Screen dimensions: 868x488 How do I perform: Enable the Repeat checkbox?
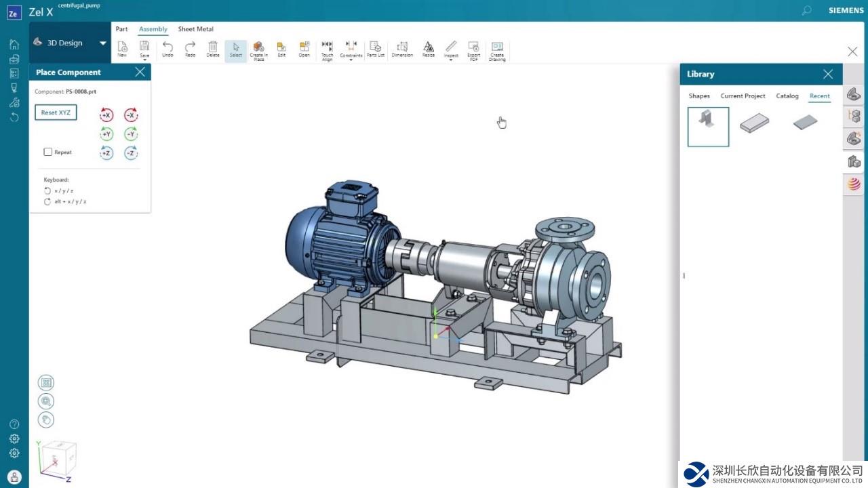point(48,152)
